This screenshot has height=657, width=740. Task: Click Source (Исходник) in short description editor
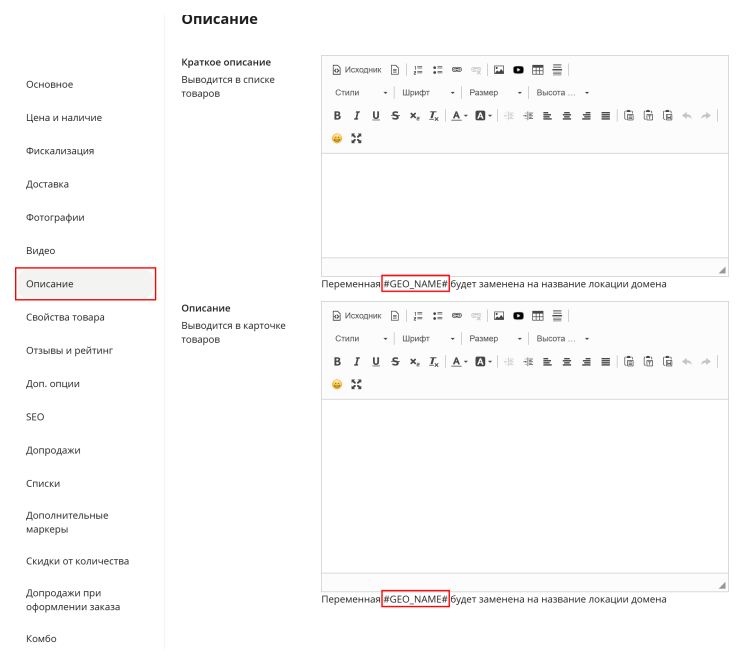coord(356,70)
